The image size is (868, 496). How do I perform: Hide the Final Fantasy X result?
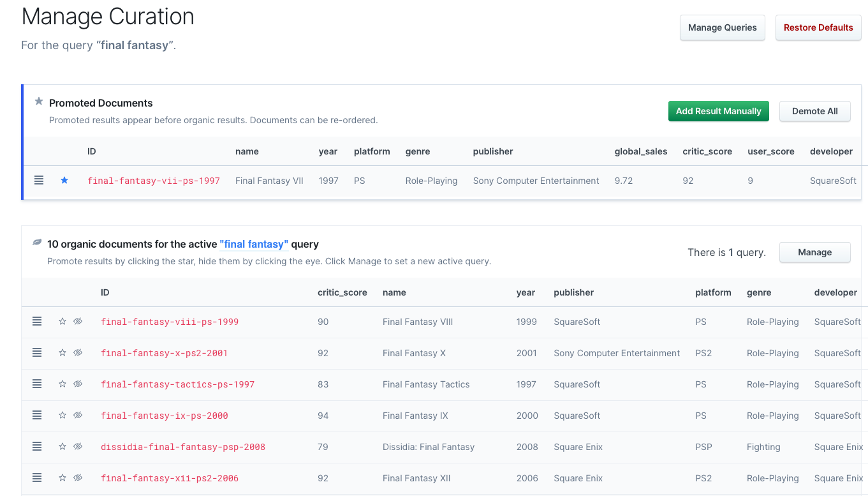78,352
